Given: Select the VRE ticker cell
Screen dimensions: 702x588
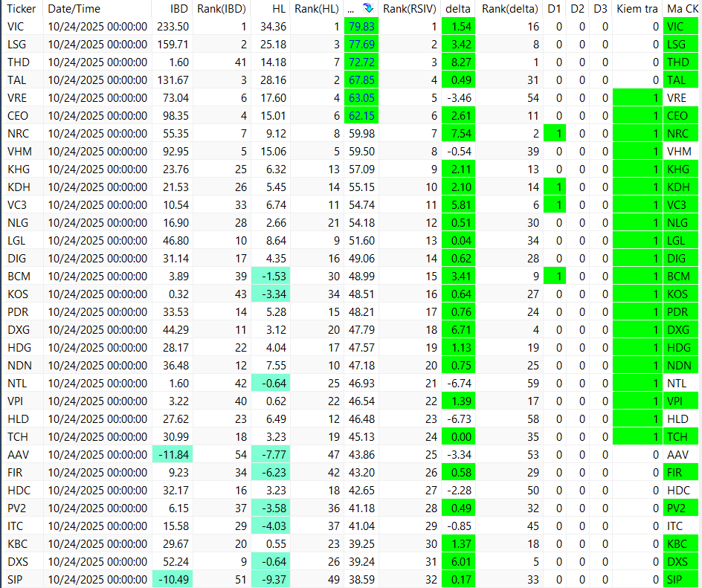Looking at the screenshot, I should [23, 98].
